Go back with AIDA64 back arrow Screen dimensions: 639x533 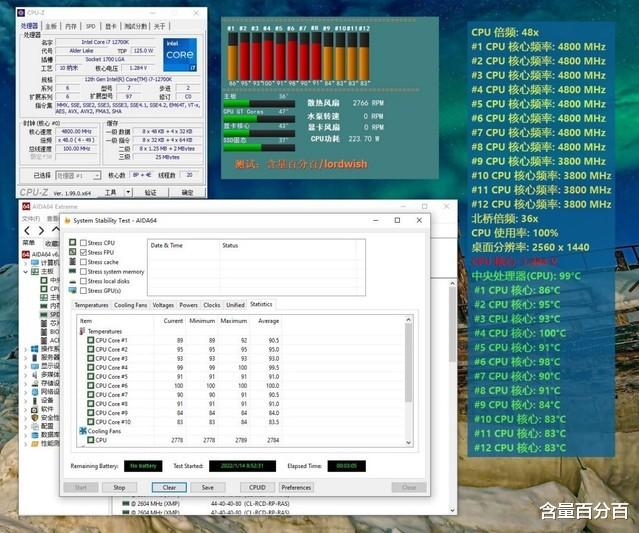(x=27, y=231)
